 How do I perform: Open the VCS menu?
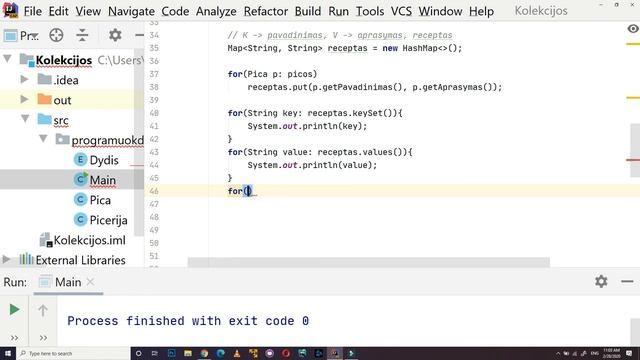(401, 11)
